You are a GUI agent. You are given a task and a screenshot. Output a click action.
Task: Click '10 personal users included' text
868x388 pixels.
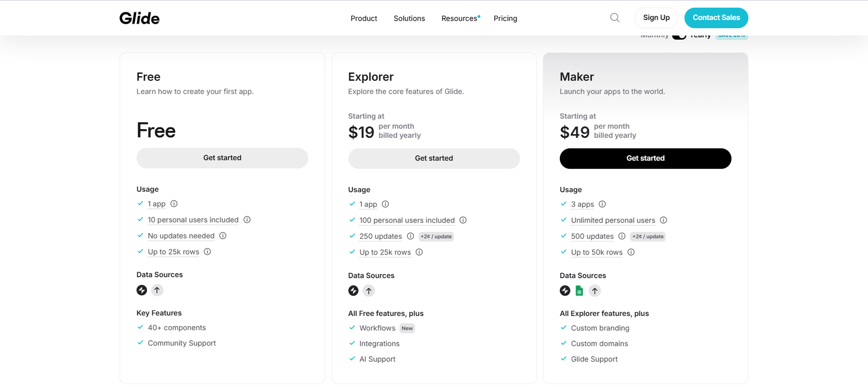(x=193, y=220)
